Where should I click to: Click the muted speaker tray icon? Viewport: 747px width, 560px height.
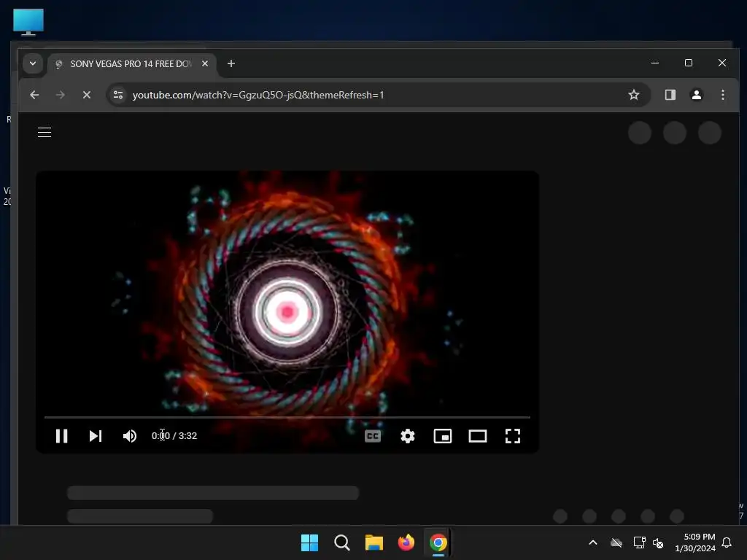(x=658, y=542)
